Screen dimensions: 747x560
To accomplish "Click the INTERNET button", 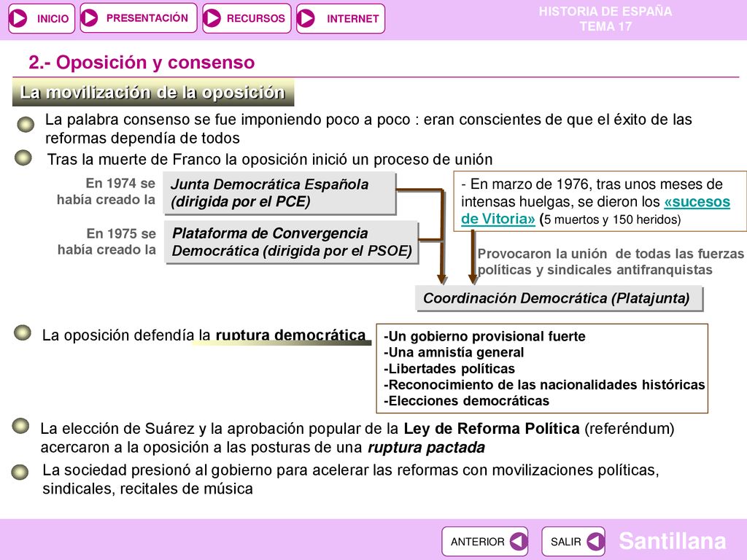I will (340, 18).
